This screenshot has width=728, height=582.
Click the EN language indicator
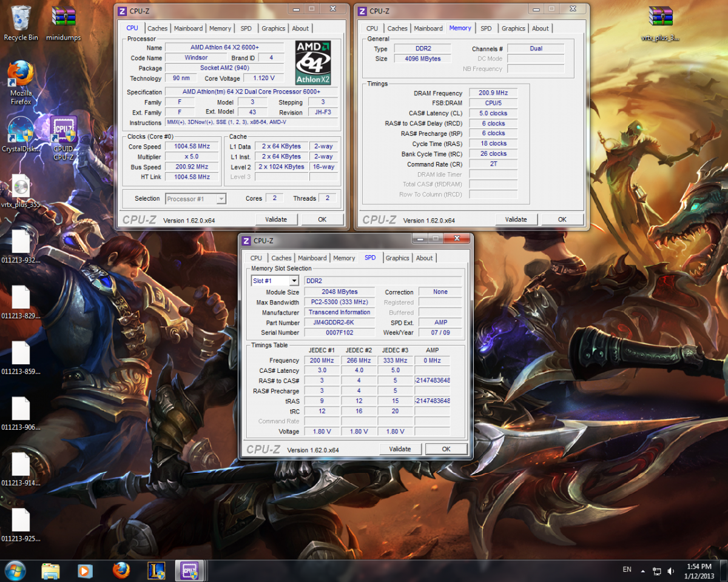pyautogui.click(x=627, y=570)
